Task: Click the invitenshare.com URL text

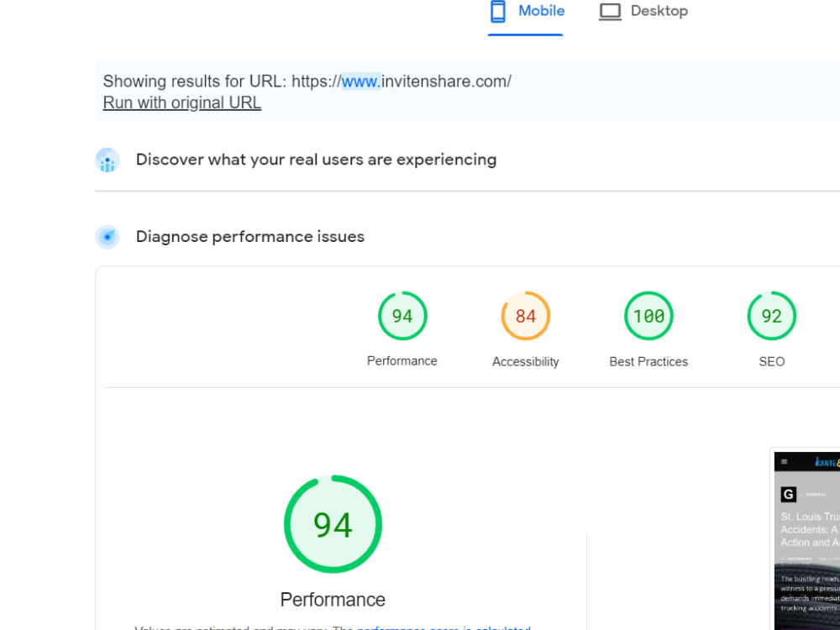Action: (x=402, y=81)
